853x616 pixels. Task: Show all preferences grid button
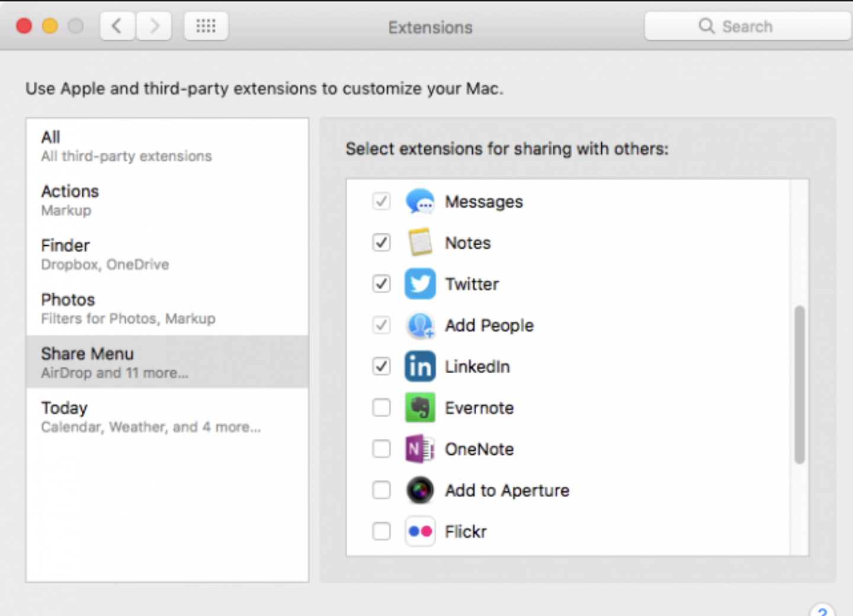click(206, 26)
